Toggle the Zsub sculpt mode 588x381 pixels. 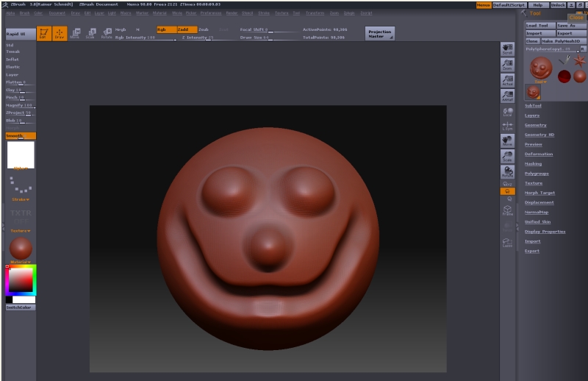(x=204, y=29)
